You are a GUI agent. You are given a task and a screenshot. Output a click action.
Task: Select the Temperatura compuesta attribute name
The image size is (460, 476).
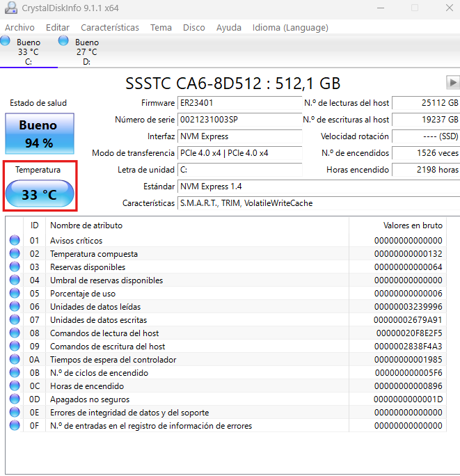click(x=94, y=254)
